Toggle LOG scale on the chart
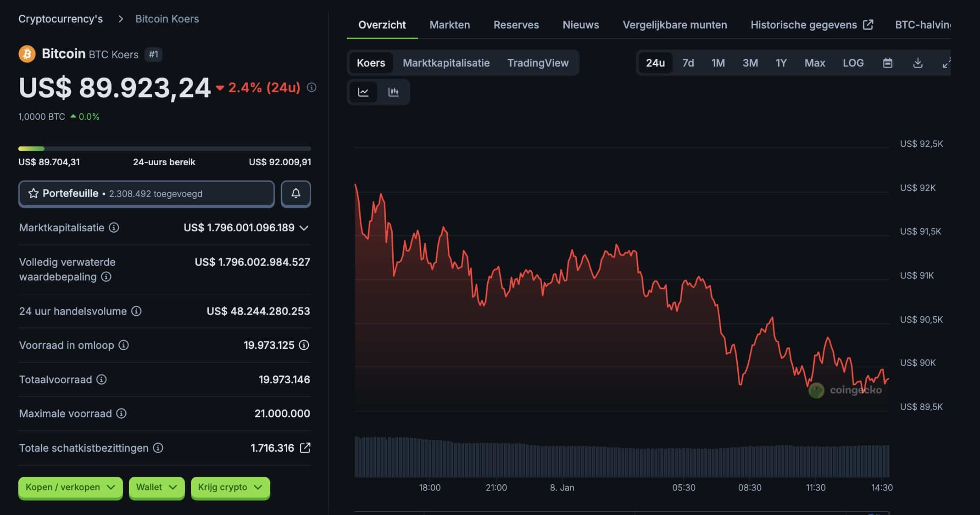This screenshot has width=980, height=515. tap(853, 63)
